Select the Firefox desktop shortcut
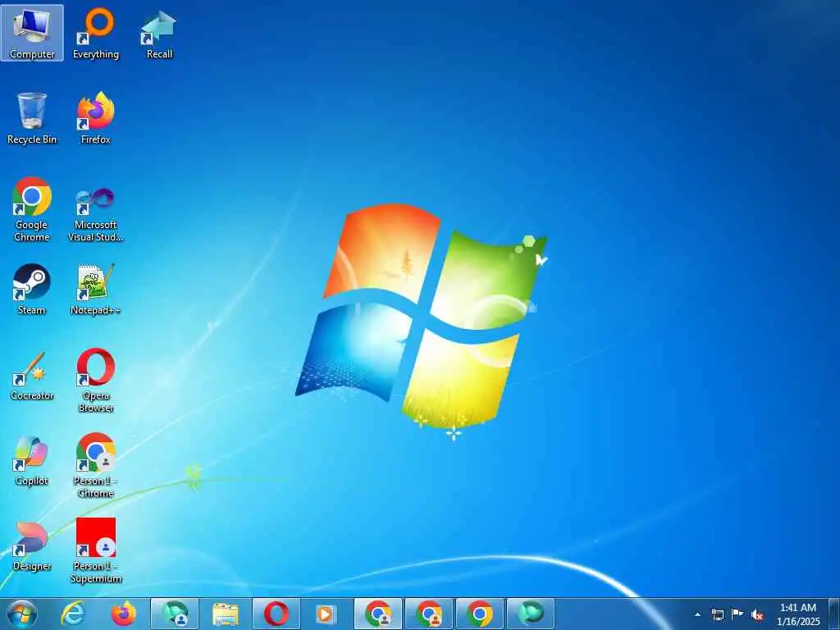The image size is (840, 630). pos(96,118)
